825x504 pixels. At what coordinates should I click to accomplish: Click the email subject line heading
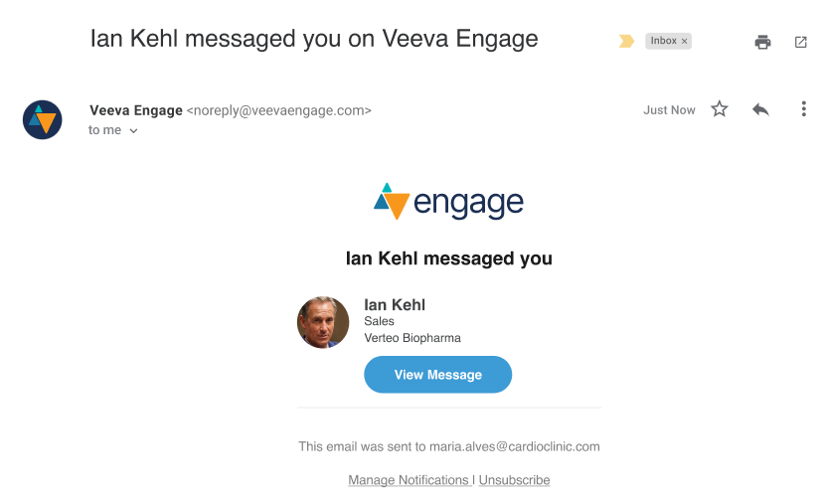click(314, 39)
